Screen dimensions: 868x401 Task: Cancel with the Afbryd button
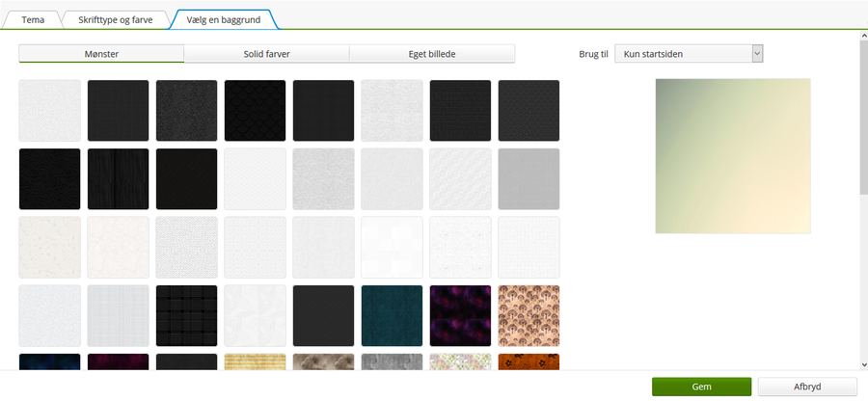pos(807,387)
